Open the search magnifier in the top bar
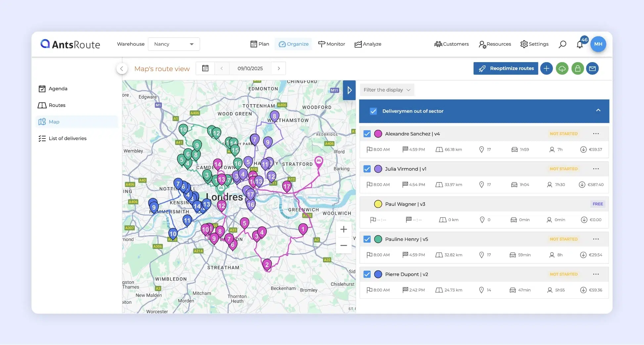 pos(562,44)
